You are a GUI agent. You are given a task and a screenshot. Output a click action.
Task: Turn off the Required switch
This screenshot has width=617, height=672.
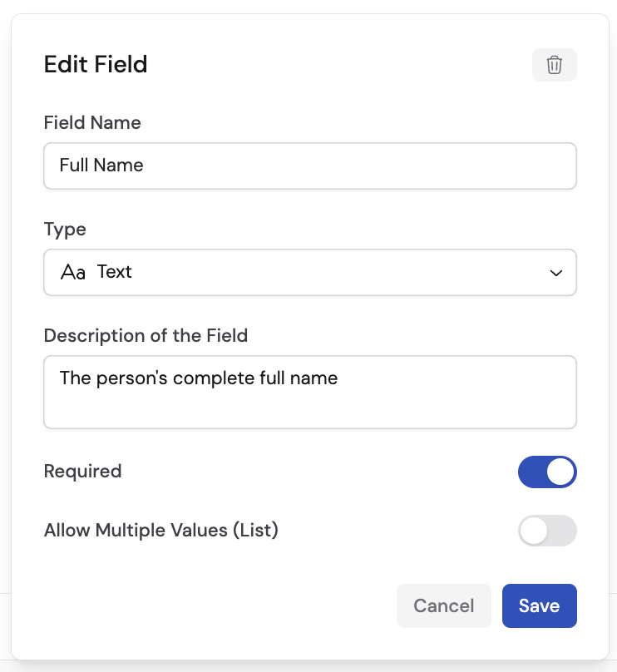pyautogui.click(x=547, y=472)
